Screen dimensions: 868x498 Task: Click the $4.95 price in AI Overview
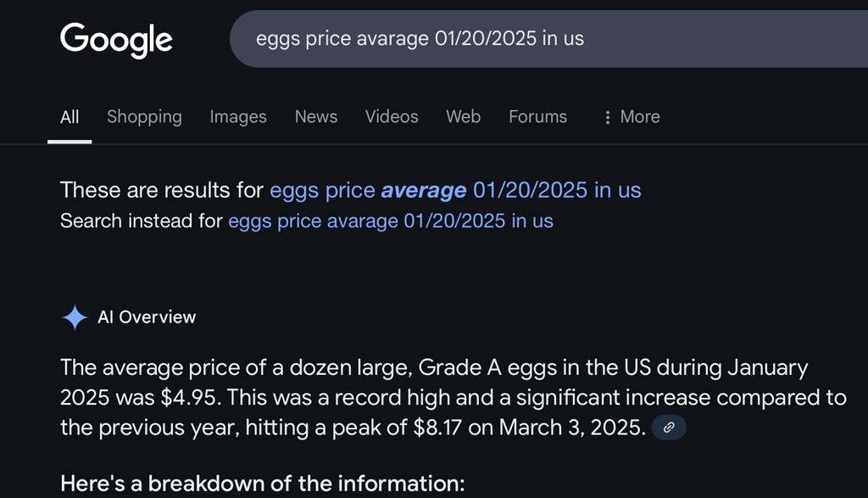(198, 397)
